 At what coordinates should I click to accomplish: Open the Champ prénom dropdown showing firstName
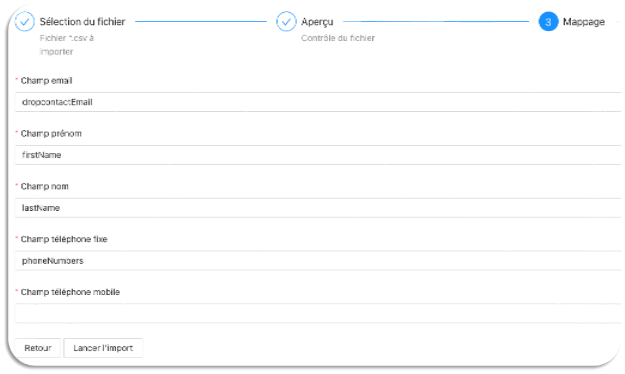point(318,155)
